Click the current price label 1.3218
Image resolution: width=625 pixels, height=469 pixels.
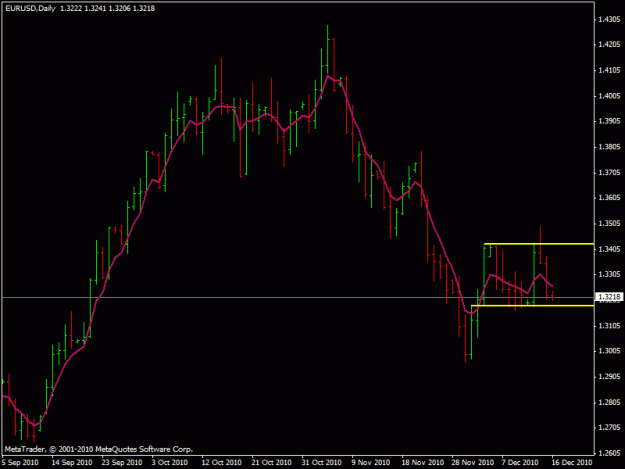click(x=609, y=297)
